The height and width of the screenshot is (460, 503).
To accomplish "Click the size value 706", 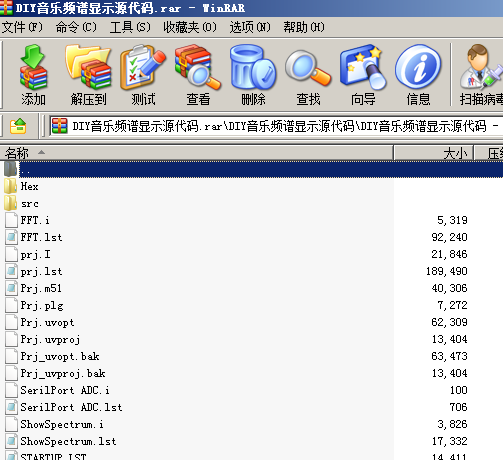I will [x=459, y=407].
